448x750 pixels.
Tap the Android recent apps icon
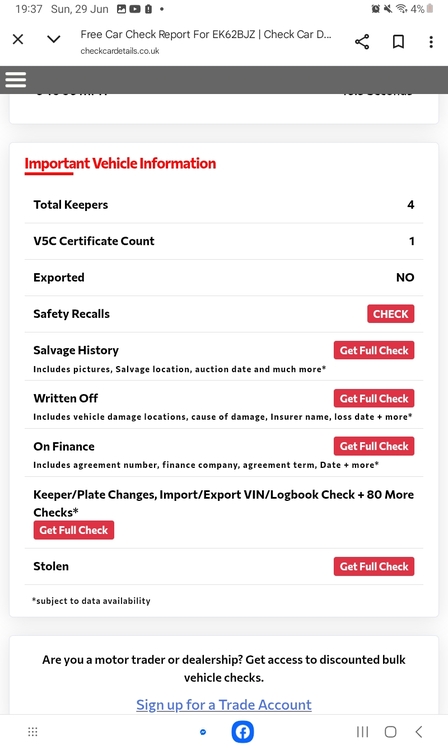pyautogui.click(x=362, y=732)
